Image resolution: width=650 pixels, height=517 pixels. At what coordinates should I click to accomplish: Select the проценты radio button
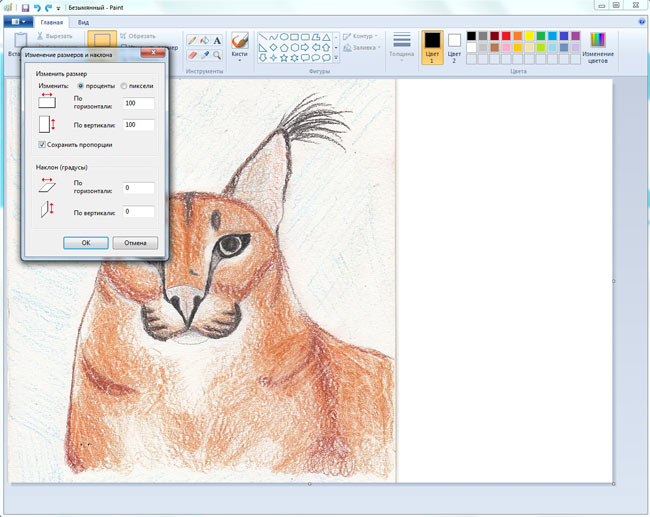click(81, 86)
